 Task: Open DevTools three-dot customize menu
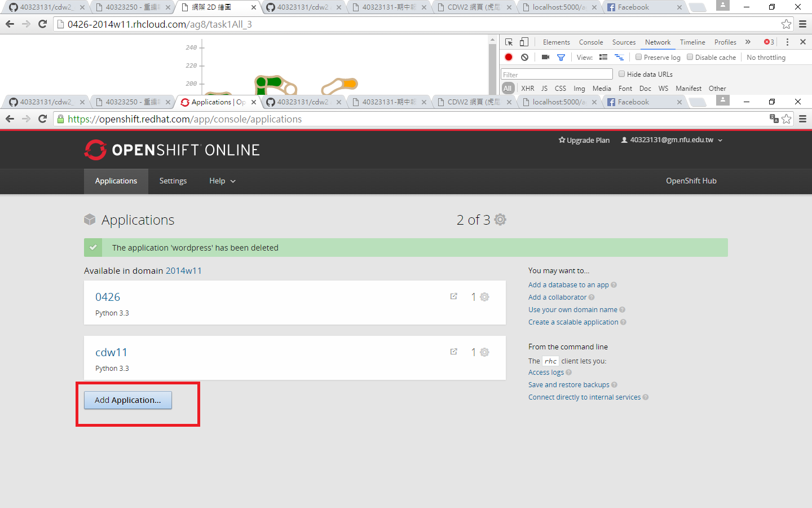(x=787, y=42)
